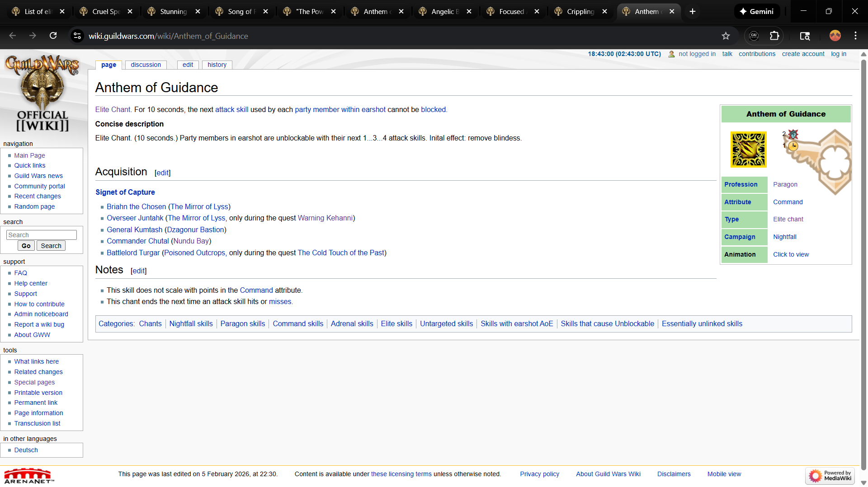
Task: Click the Search button in sidebar
Action: (51, 246)
